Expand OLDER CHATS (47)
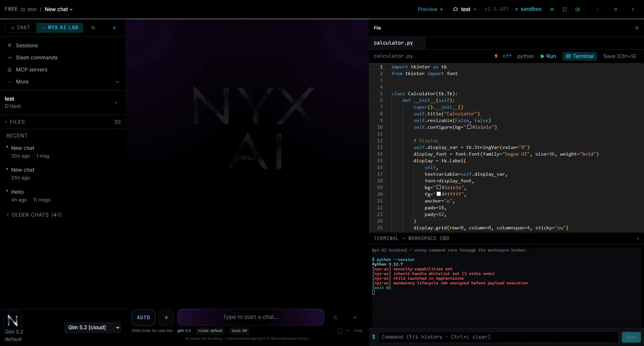The height and width of the screenshot is (346, 644). (34, 215)
